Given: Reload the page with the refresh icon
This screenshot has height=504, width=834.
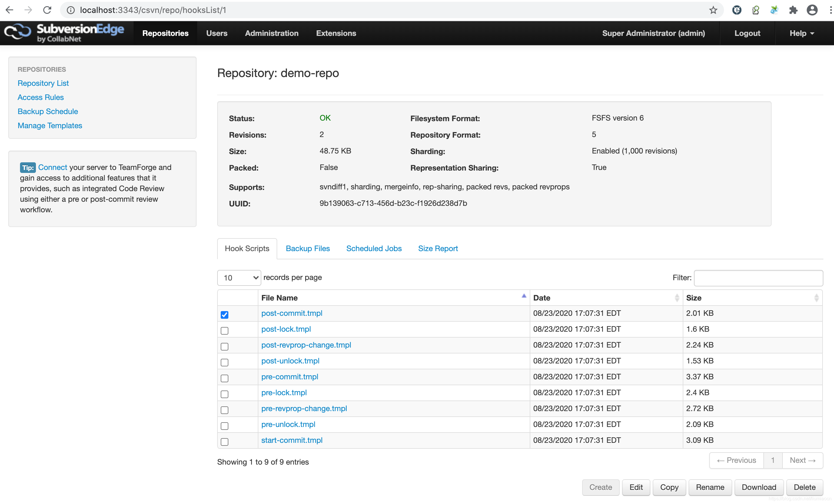Looking at the screenshot, I should pyautogui.click(x=47, y=10).
